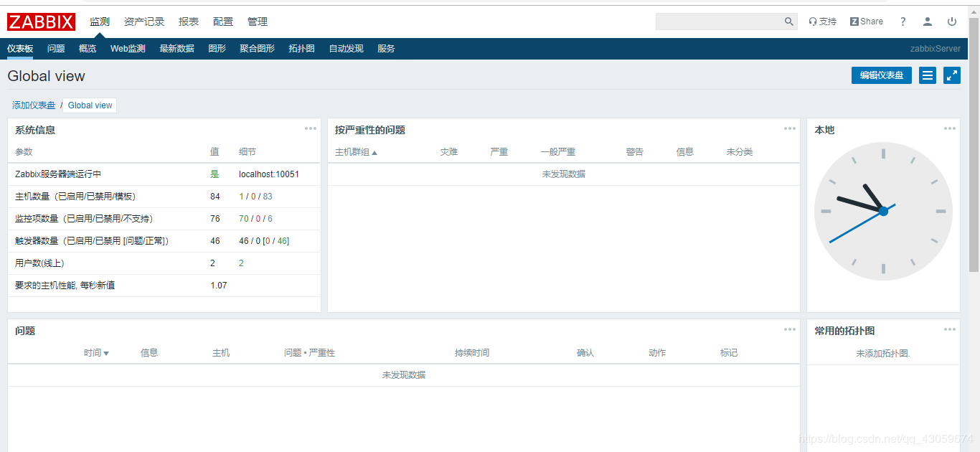Sort problems by 时间 column
The height and width of the screenshot is (452, 980).
click(96, 353)
